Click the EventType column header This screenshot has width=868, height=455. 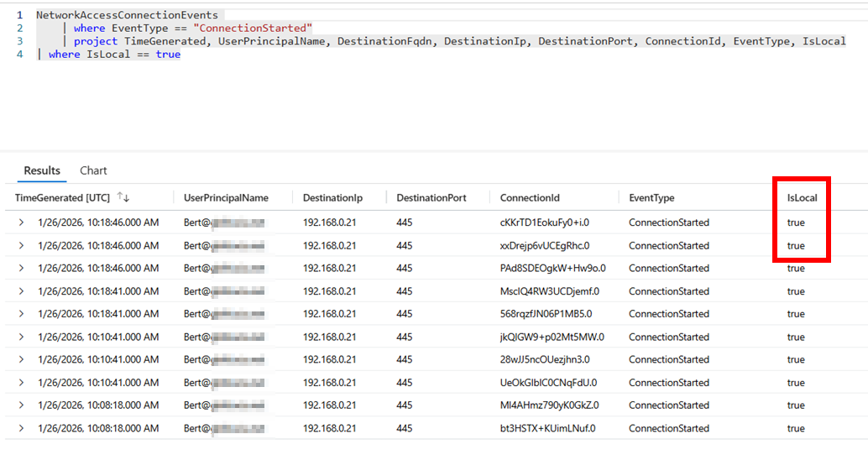coord(651,197)
